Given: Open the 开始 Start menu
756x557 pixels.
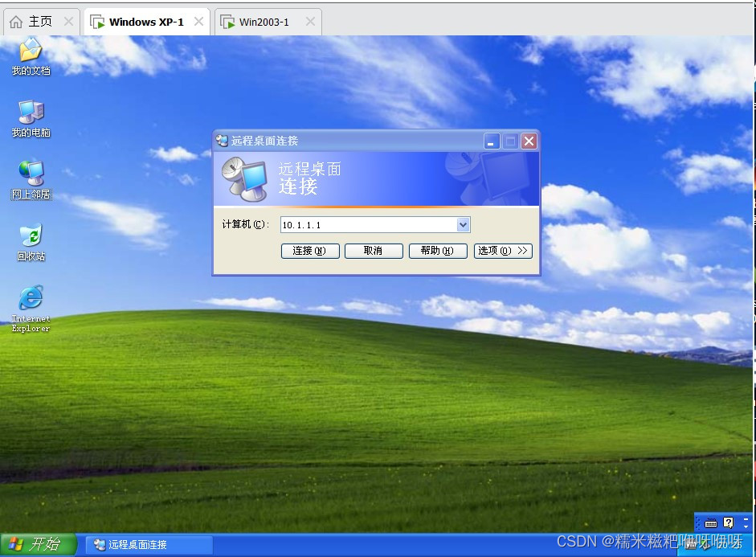Looking at the screenshot, I should [x=38, y=544].
